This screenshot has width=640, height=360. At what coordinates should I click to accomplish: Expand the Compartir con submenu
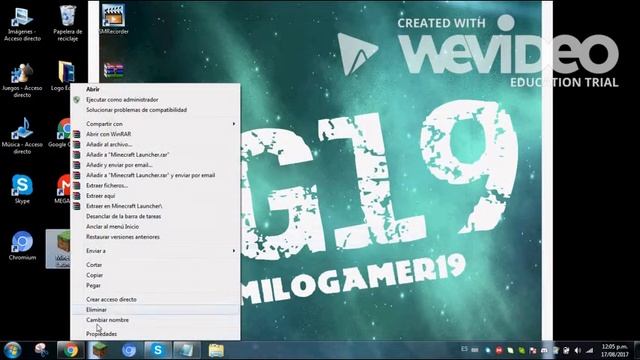coord(156,124)
